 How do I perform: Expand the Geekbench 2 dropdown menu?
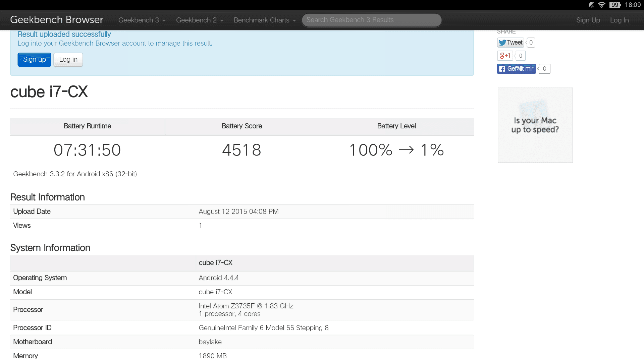point(200,20)
